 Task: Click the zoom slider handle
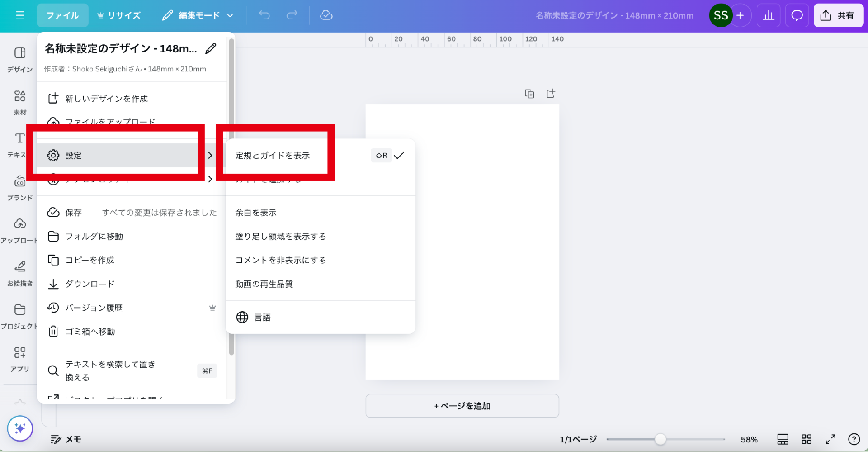[x=660, y=439]
